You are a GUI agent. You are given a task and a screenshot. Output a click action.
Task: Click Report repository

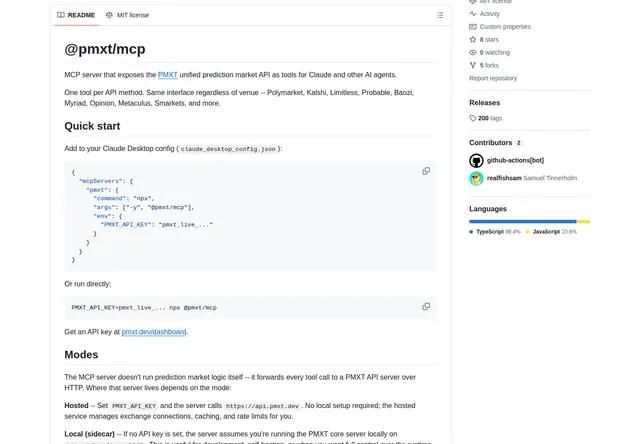point(493,78)
